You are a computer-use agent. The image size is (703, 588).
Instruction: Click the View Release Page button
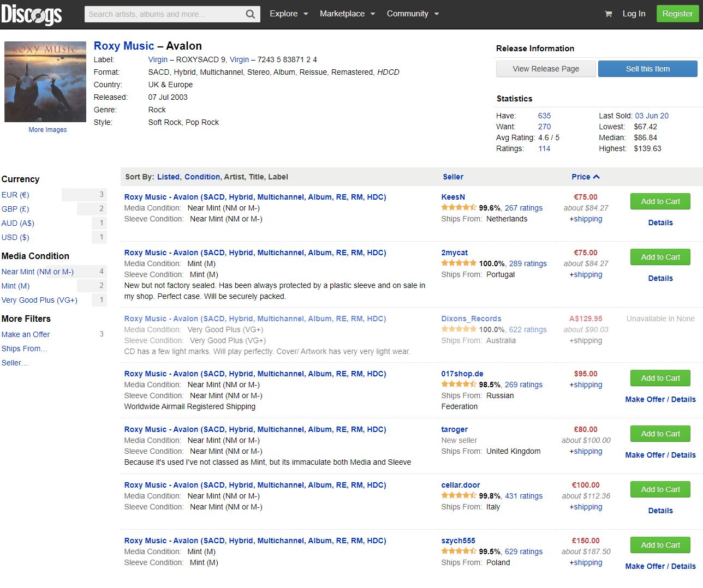[546, 69]
